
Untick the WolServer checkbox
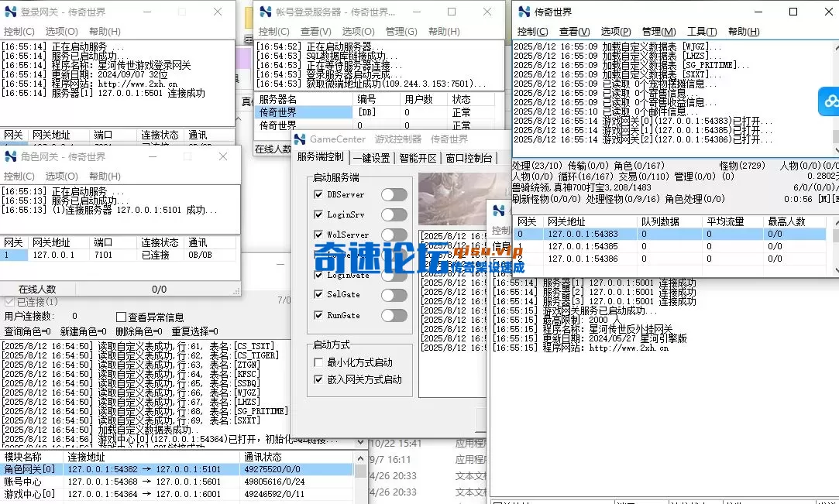[318, 235]
